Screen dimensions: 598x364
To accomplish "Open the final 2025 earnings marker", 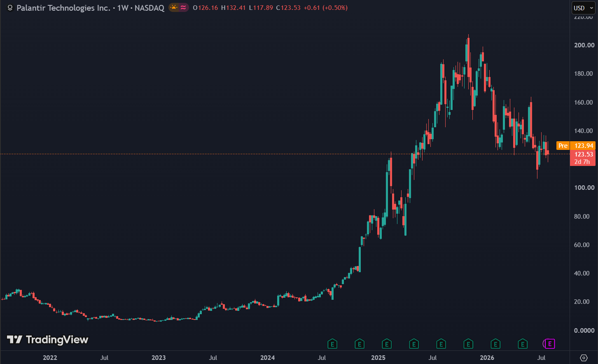I will (x=468, y=343).
